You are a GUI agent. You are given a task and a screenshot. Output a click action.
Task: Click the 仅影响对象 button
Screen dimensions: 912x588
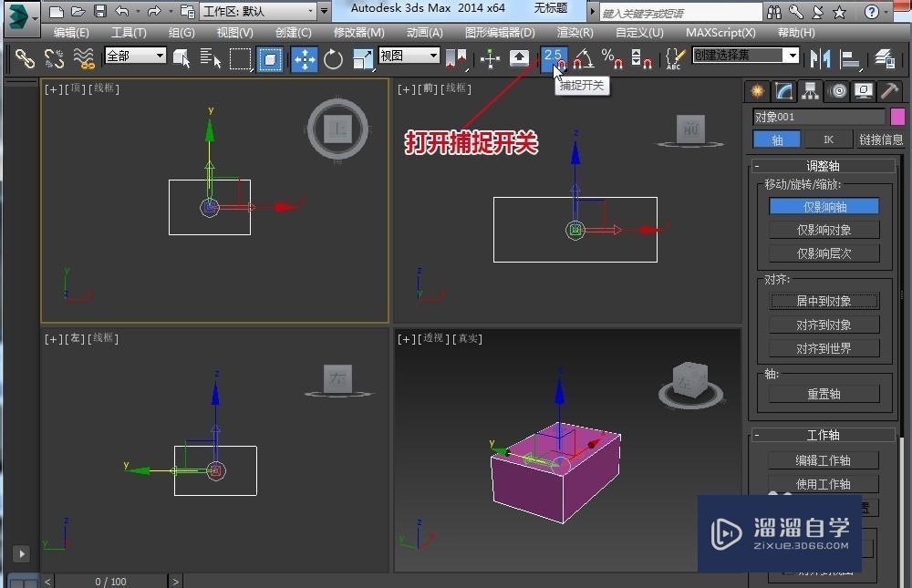coord(824,230)
